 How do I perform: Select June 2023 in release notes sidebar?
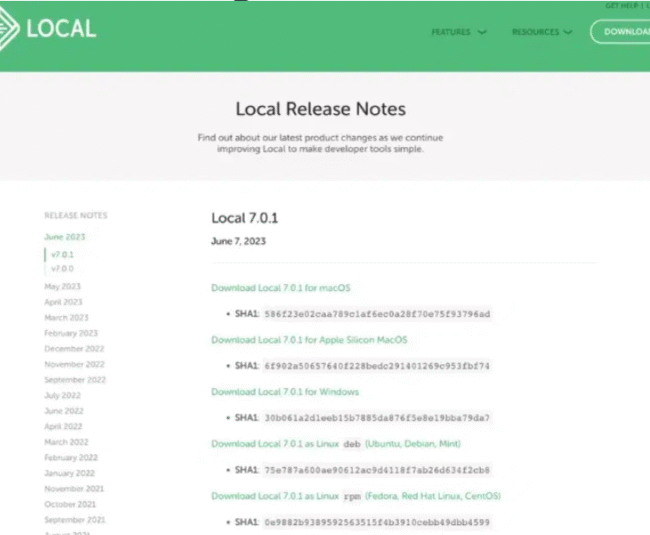(x=65, y=237)
